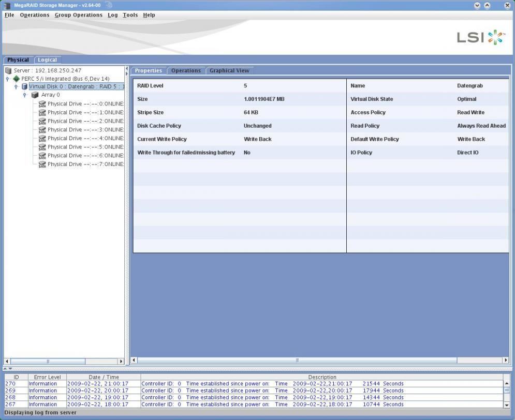Open the File menu

tap(9, 15)
